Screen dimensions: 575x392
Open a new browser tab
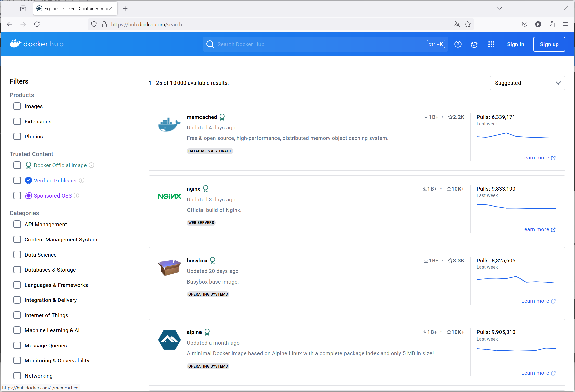125,9
